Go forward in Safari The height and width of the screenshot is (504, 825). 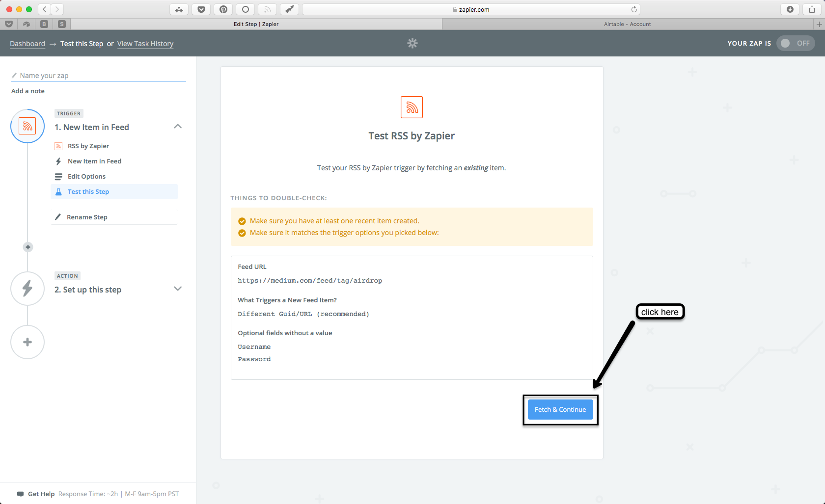[x=57, y=9]
